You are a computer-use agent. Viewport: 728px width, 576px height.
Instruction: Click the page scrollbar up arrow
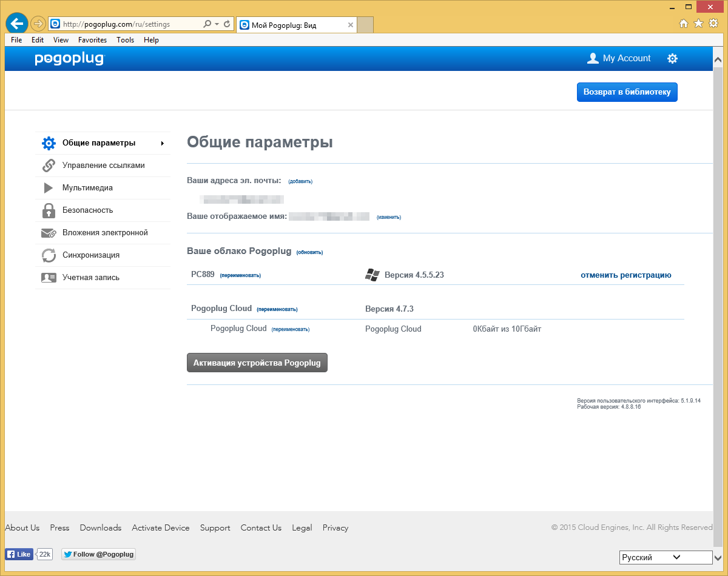718,60
